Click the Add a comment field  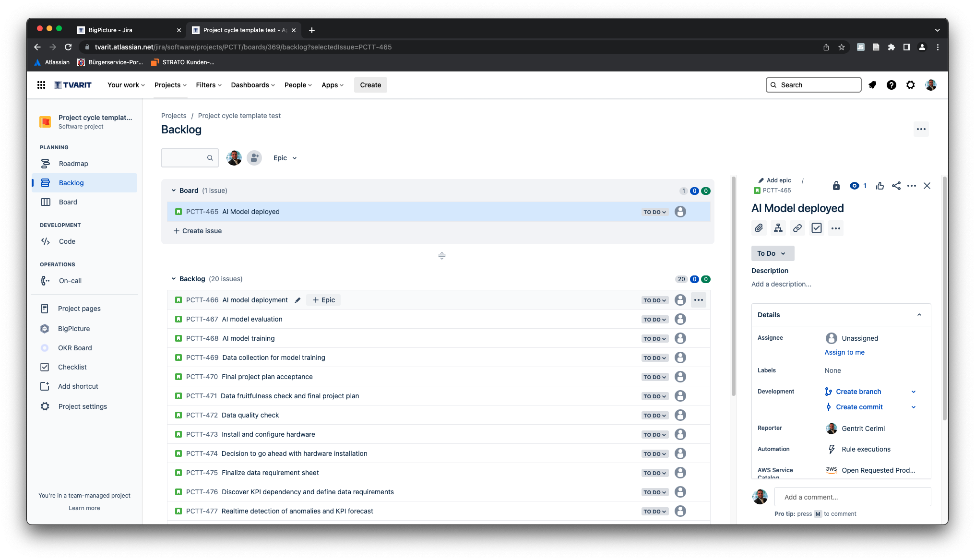[x=853, y=497]
